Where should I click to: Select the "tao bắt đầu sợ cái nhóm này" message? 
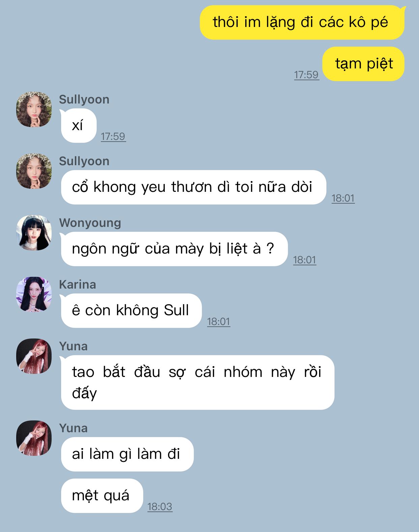(x=197, y=383)
